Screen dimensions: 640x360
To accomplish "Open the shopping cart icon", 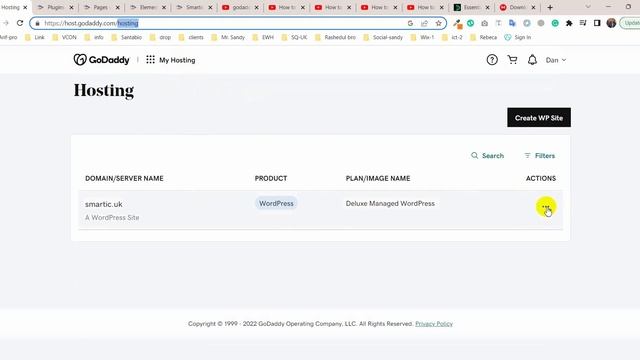I will 512,60.
